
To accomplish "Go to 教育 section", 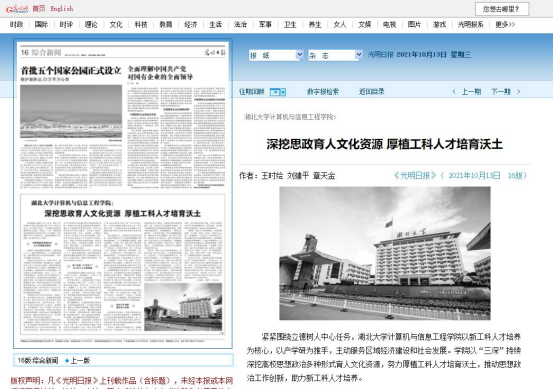I will [x=166, y=24].
